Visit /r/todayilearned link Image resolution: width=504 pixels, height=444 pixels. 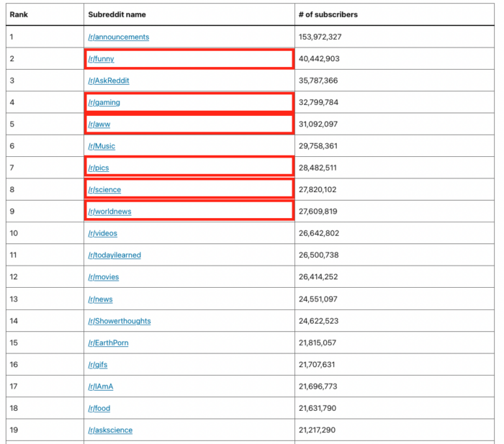pyautogui.click(x=114, y=255)
